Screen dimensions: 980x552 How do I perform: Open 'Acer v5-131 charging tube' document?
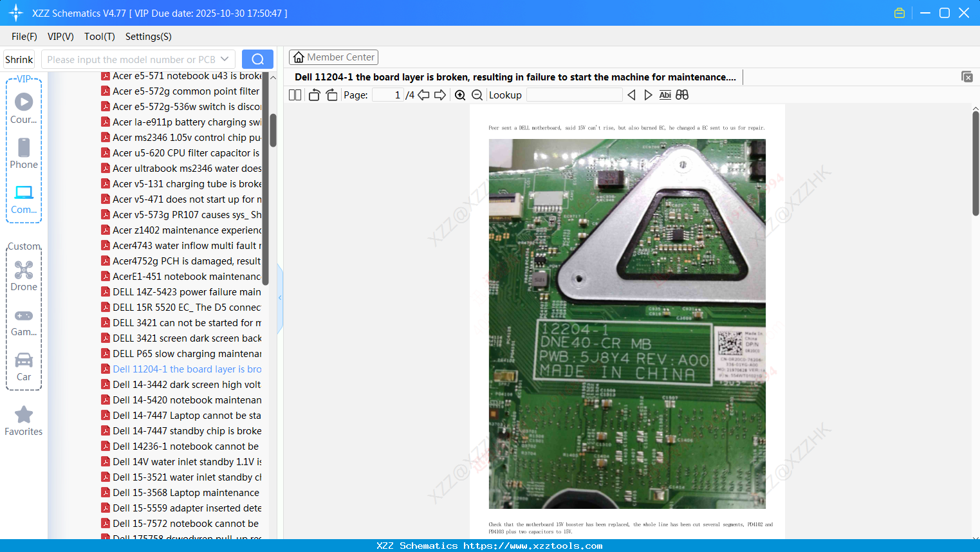tap(181, 184)
